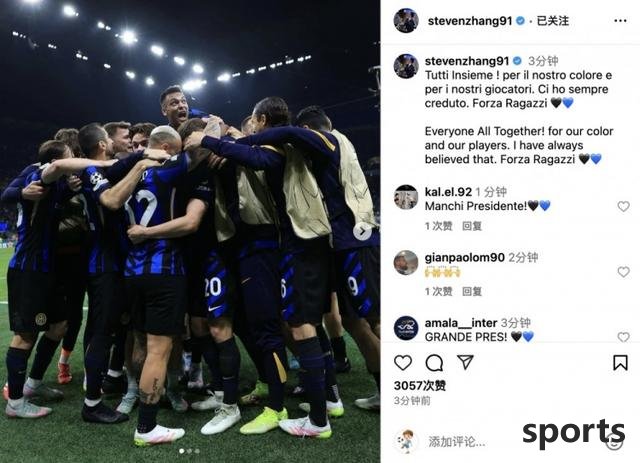Viewport: 640px width, 463px height.
Task: Open the kal.el.92 username link
Action: tap(448, 192)
